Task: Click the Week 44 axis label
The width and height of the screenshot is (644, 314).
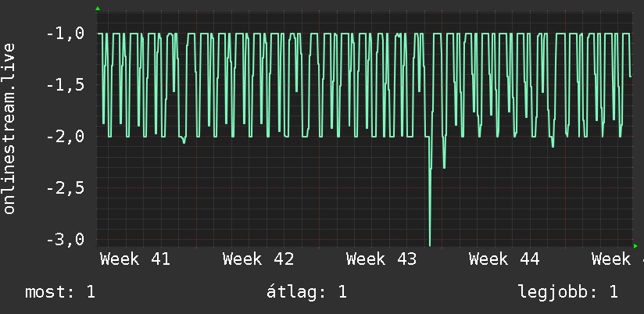Action: pyautogui.click(x=504, y=259)
